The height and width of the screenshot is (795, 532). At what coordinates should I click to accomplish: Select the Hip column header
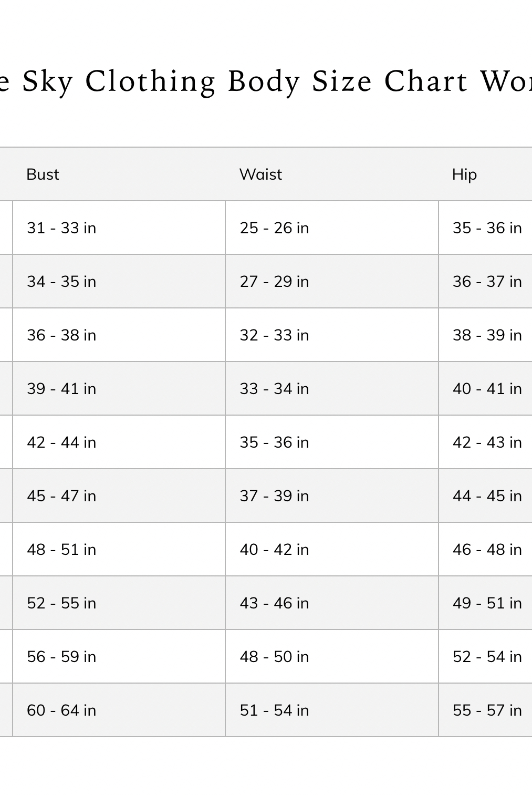coord(464,174)
